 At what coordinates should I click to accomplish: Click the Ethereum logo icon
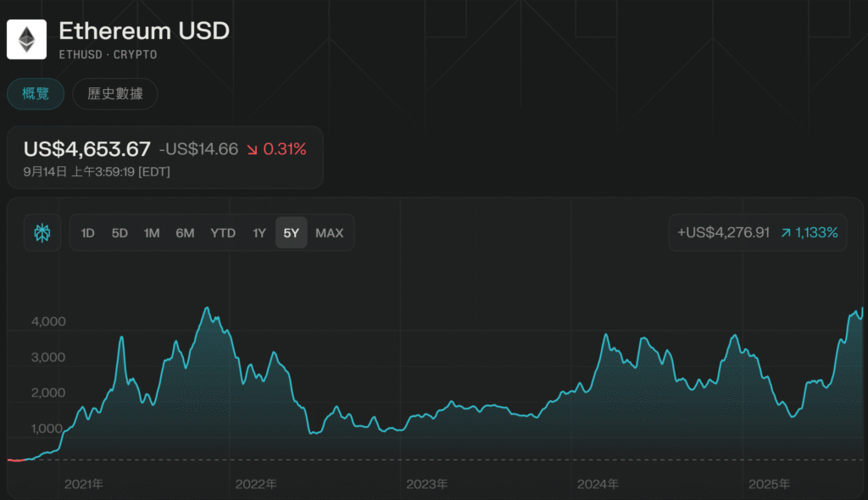tap(26, 39)
